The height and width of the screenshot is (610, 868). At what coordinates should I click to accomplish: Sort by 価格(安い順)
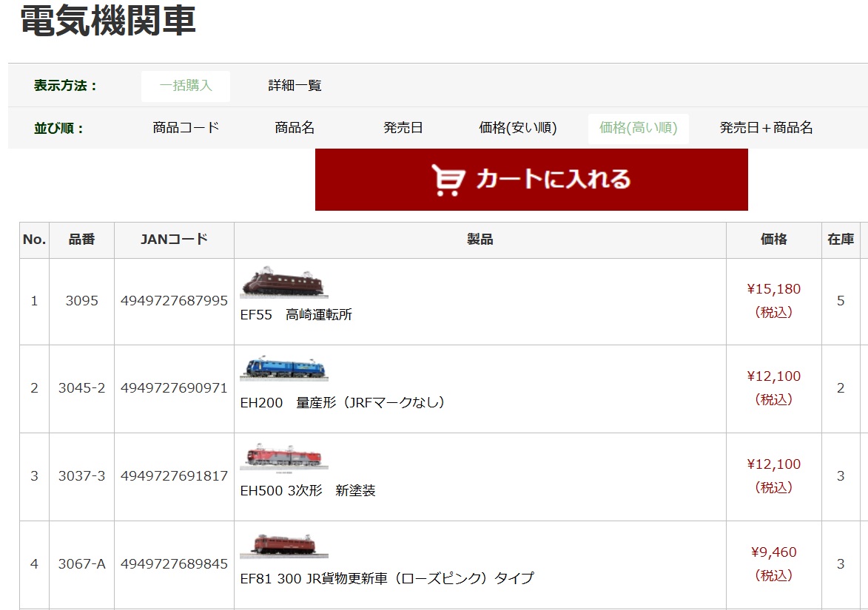(x=517, y=128)
